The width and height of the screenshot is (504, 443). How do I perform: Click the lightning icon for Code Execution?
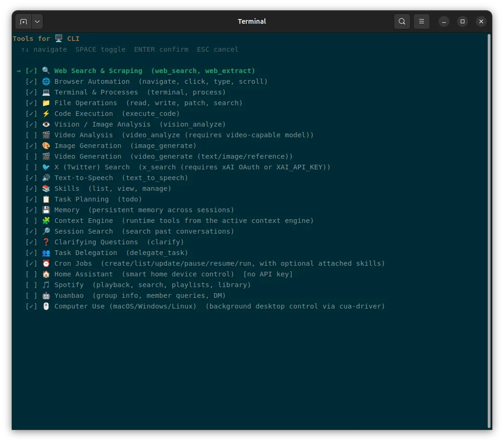(46, 114)
